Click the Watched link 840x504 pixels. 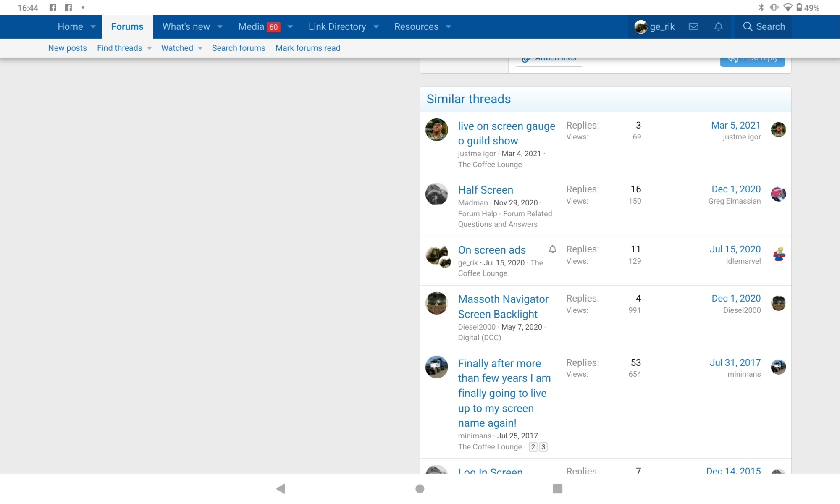click(x=177, y=48)
